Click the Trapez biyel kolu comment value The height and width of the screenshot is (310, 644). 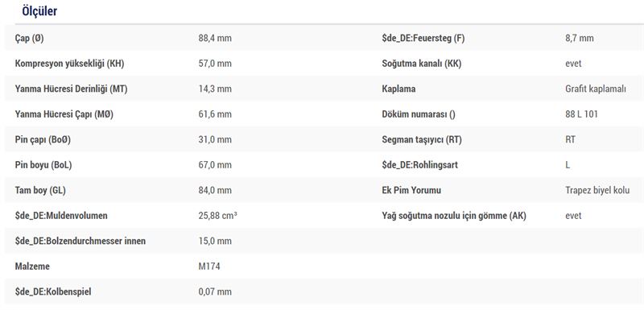click(x=597, y=191)
